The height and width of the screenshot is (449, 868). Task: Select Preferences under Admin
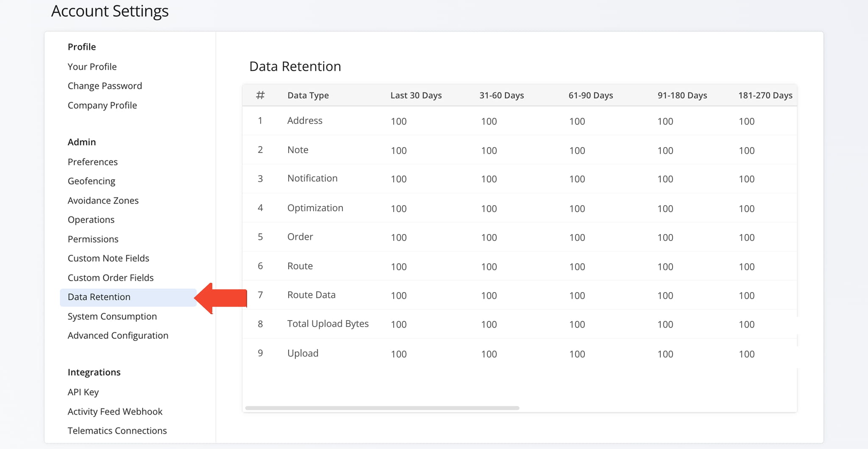pyautogui.click(x=92, y=162)
